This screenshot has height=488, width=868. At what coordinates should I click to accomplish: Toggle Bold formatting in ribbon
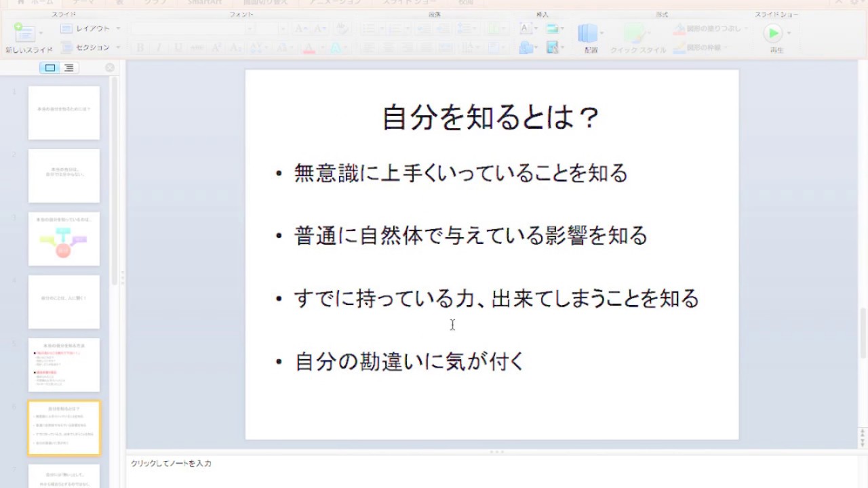[x=140, y=47]
